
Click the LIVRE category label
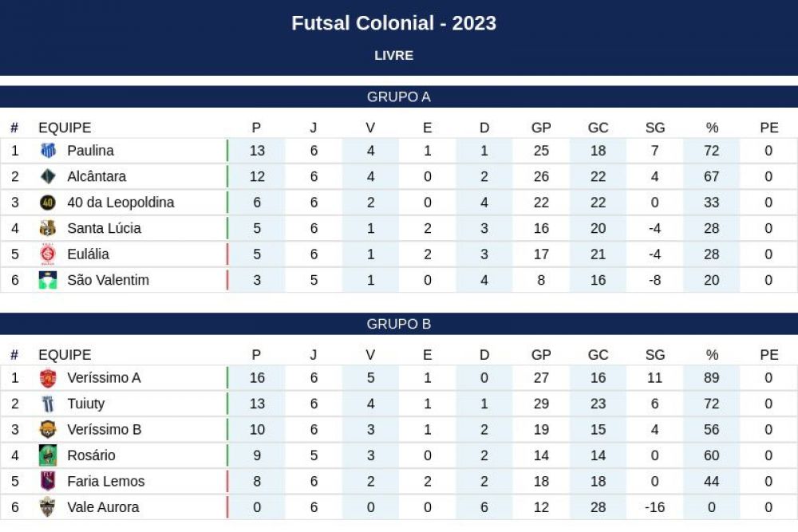[394, 56]
